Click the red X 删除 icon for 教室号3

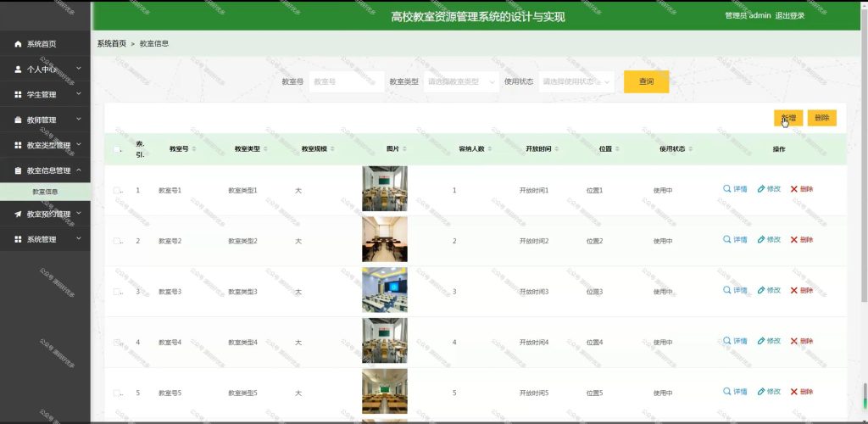click(x=793, y=291)
